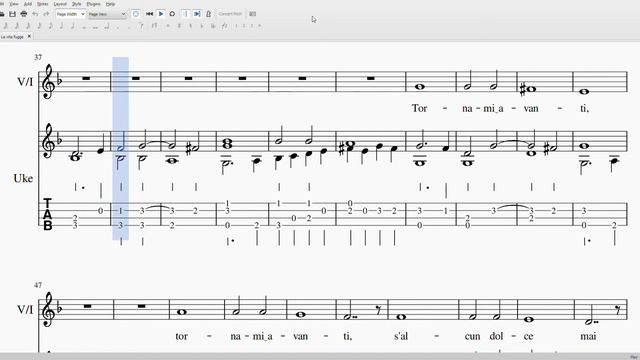This screenshot has width=640, height=360.
Task: Open the View menu
Action: pyautogui.click(x=14, y=4)
